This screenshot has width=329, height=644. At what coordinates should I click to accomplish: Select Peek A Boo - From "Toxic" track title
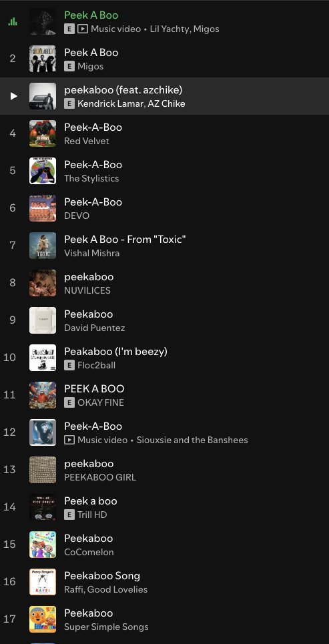coord(125,239)
